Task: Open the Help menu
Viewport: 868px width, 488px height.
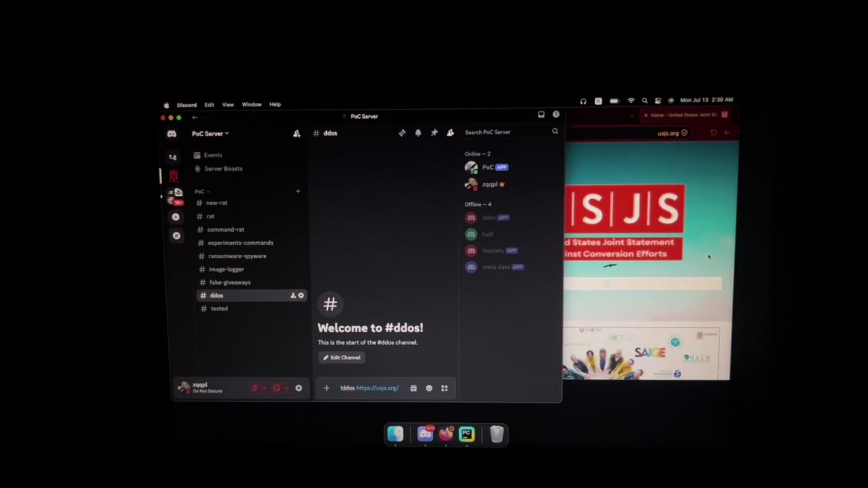Action: (275, 104)
